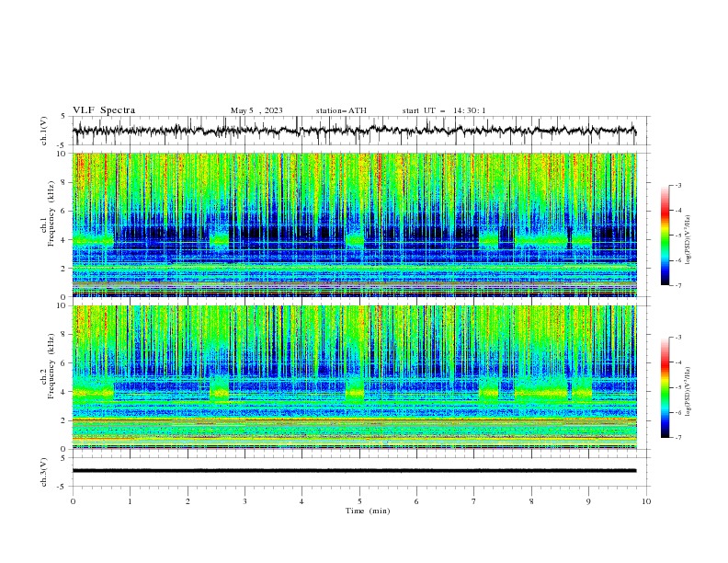Click the '-3' label on ch.1 colorbar
This screenshot has width=728, height=563.
pyautogui.click(x=677, y=185)
